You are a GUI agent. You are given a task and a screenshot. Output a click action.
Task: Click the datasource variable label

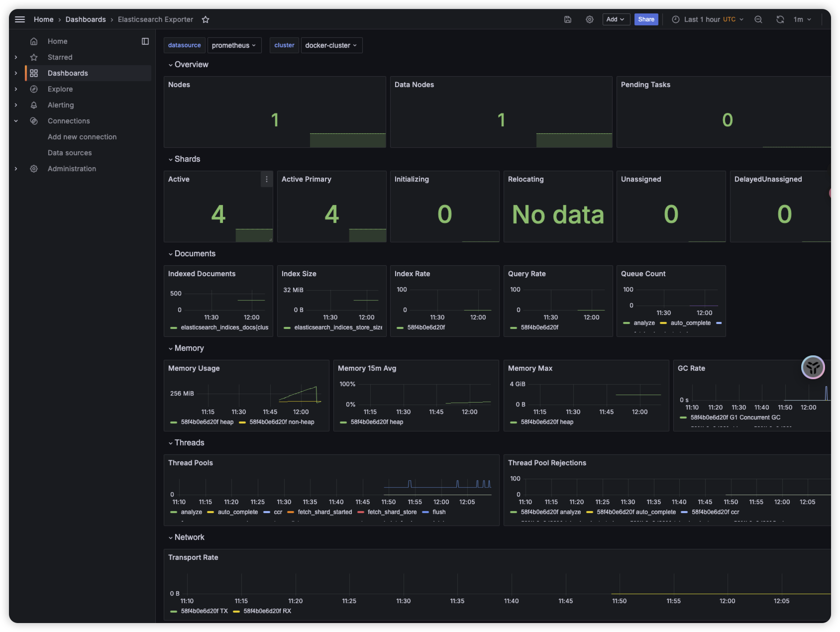(185, 45)
